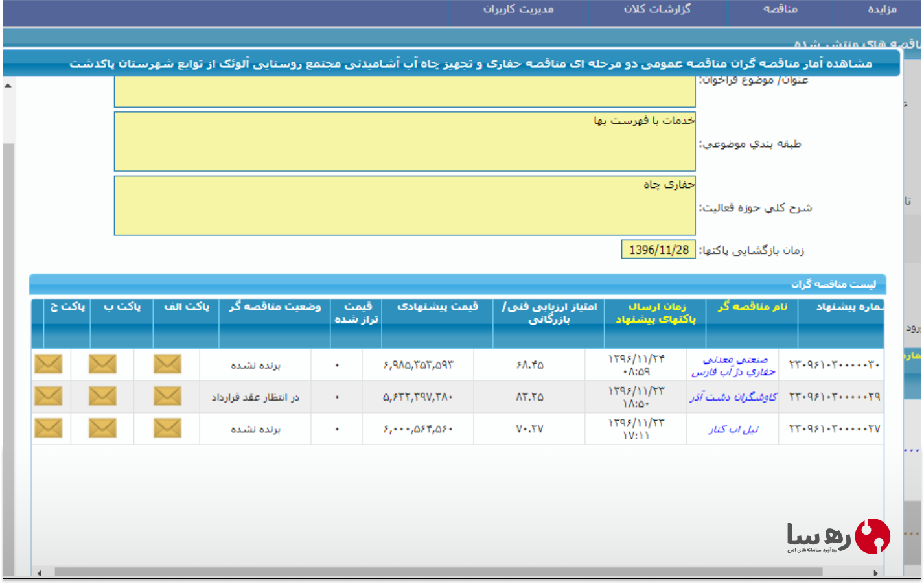Image resolution: width=924 pixels, height=584 pixels.
Task: Open bidder link صنعتی معدنی حفاری ژرف آب فارس
Action: [733, 366]
